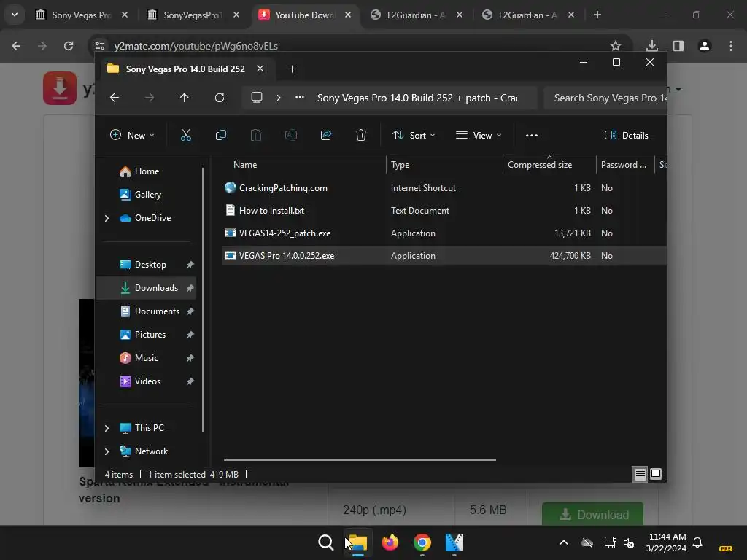Open Gallery in the navigation pane

tap(146, 195)
